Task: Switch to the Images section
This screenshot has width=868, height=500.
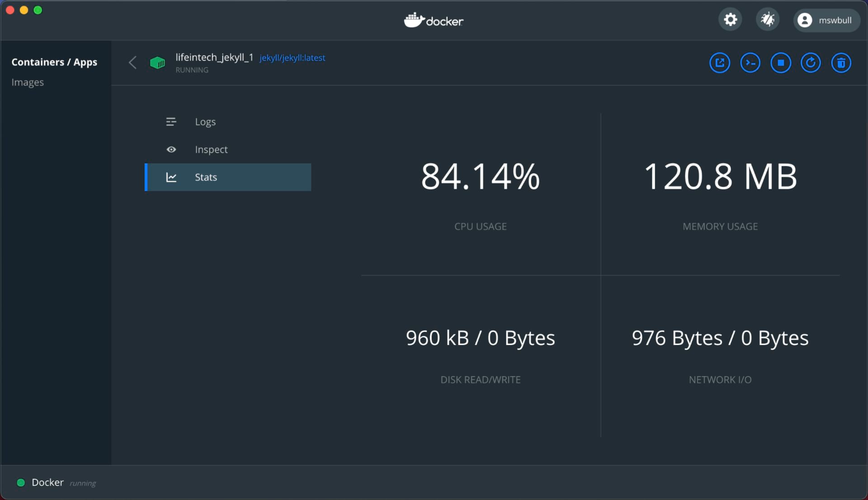Action: pyautogui.click(x=28, y=82)
